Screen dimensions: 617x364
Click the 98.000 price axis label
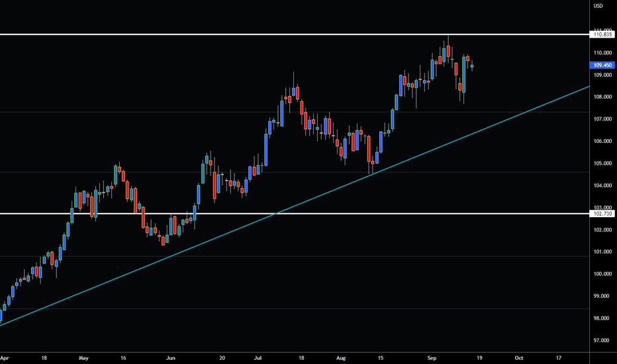pyautogui.click(x=602, y=318)
